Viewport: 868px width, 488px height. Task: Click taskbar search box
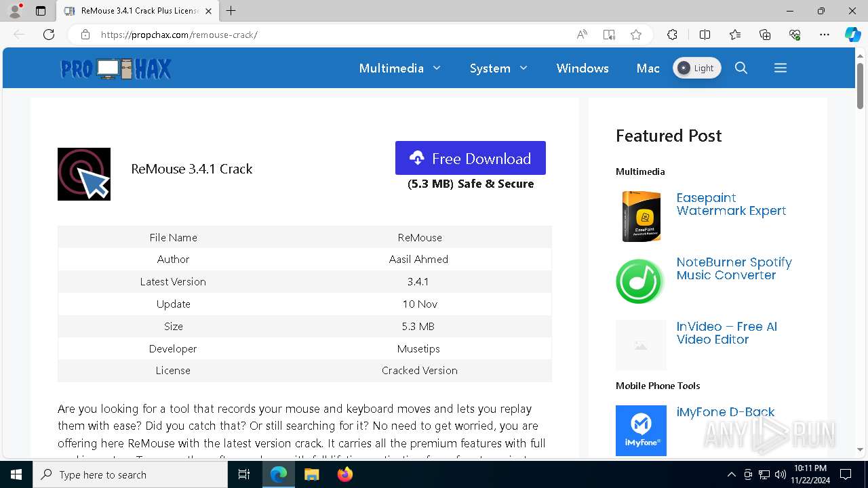tap(130, 474)
